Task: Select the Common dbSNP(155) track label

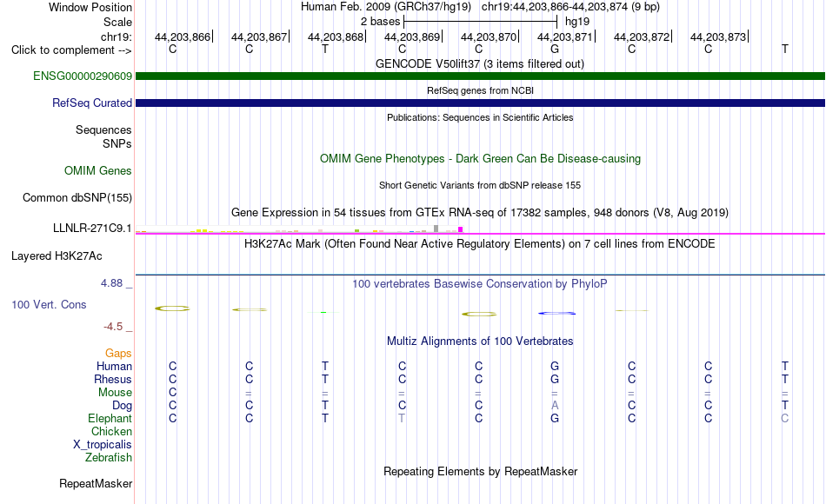Action: 77,197
